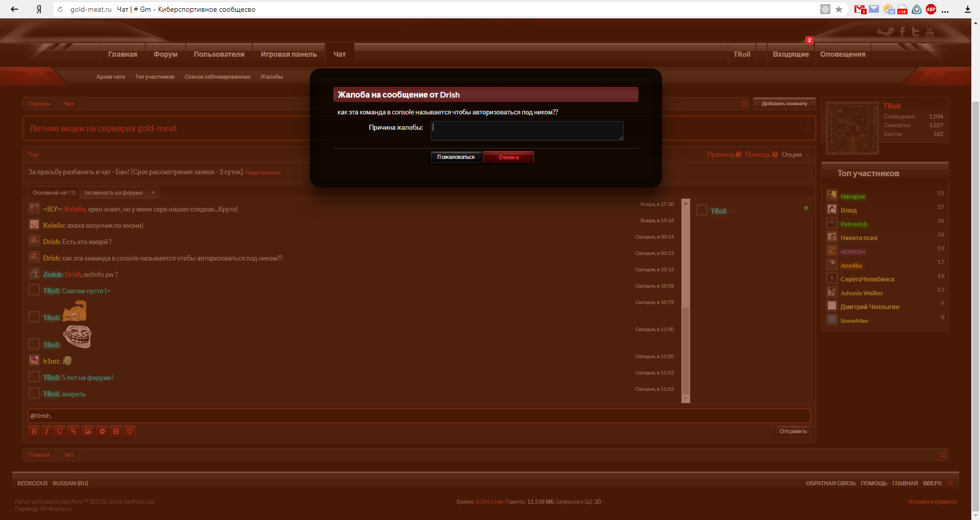Click the Причина жалобы text field
The height and width of the screenshot is (520, 980).
(x=527, y=131)
